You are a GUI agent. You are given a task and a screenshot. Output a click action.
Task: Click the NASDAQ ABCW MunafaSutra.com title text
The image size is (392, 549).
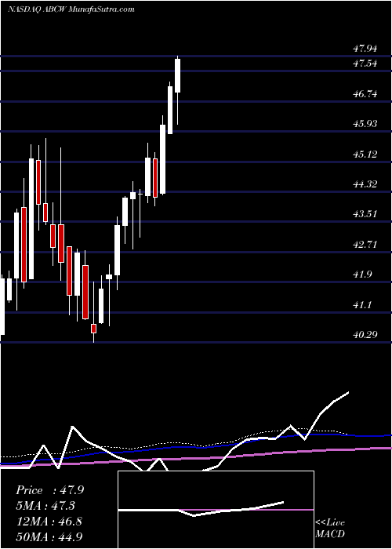coord(71,9)
